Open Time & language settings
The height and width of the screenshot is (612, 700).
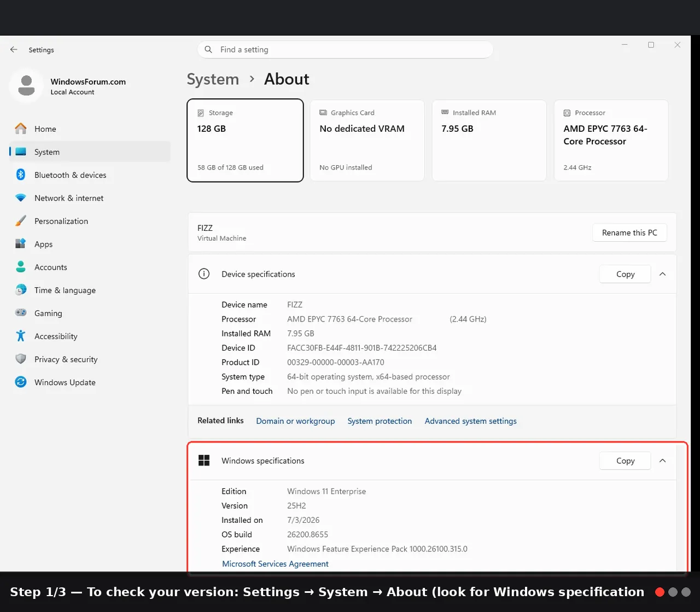tap(90, 290)
